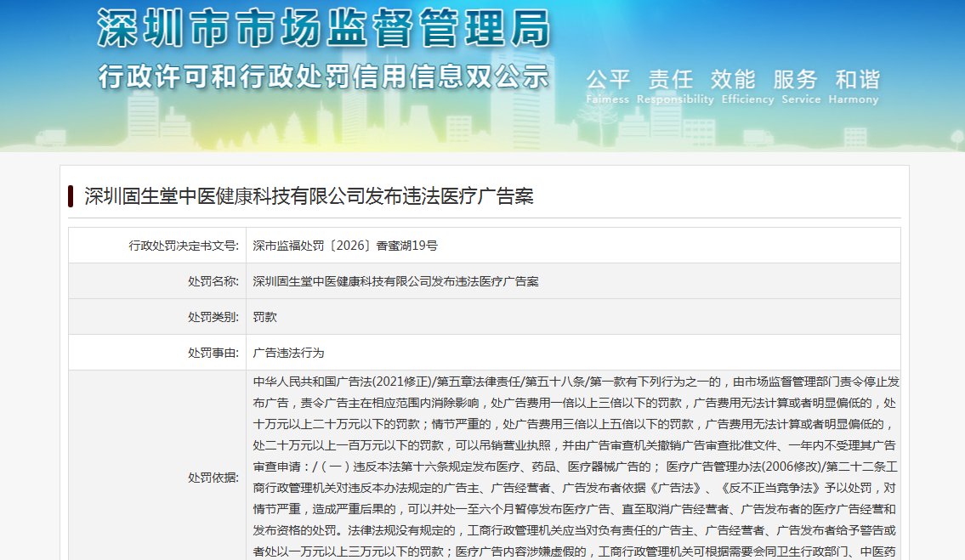Click the line starting 商行政管理机关对违反本办法规定的广告主
The image size is (965, 560).
[x=574, y=488]
